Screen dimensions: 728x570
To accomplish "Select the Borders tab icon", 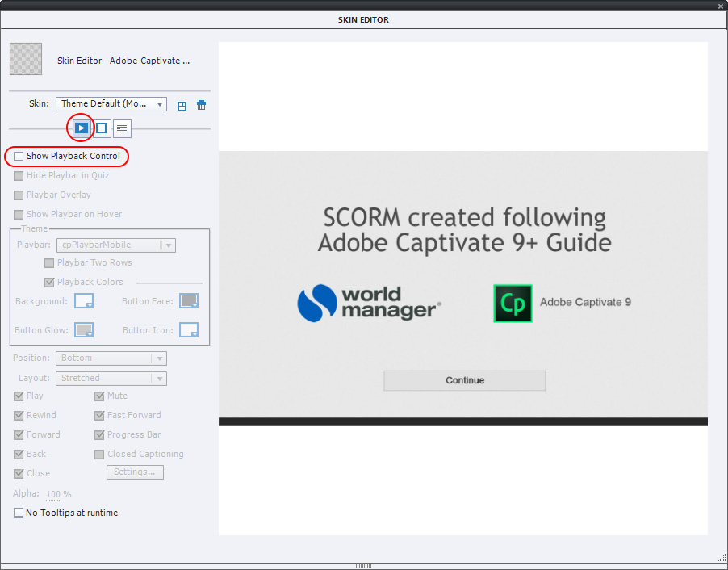I will (101, 128).
